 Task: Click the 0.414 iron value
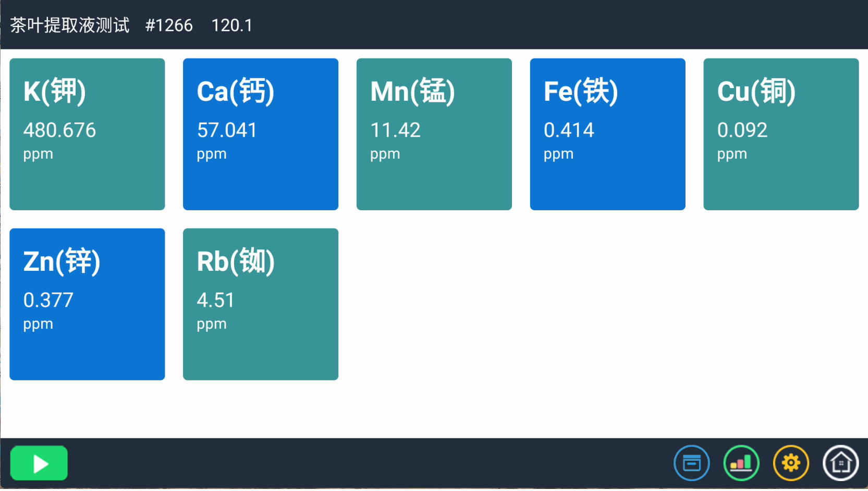point(569,130)
